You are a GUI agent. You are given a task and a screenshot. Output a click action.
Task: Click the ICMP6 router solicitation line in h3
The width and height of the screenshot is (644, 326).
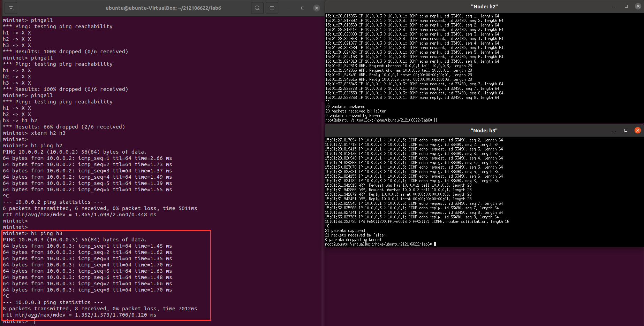point(417,222)
